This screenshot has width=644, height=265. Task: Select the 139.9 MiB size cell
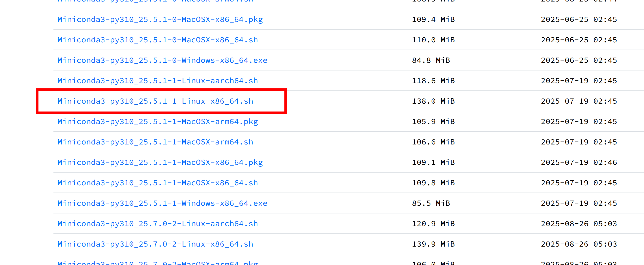433,244
